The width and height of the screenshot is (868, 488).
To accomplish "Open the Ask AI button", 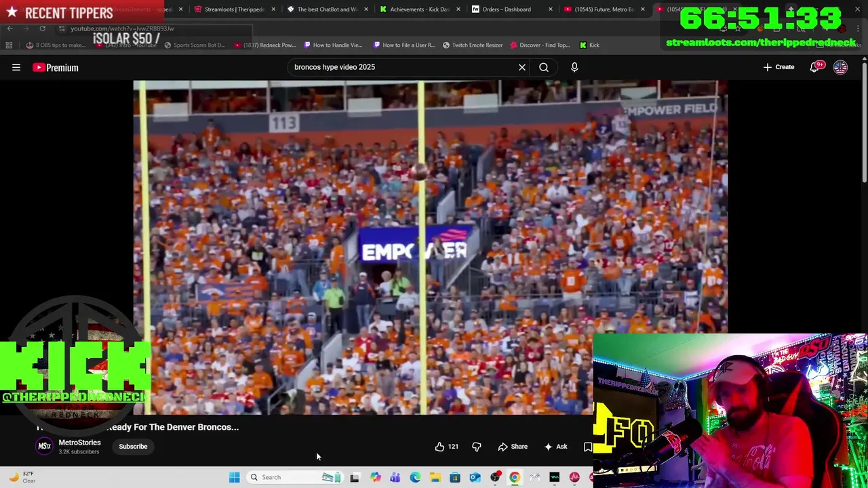I will point(555,447).
